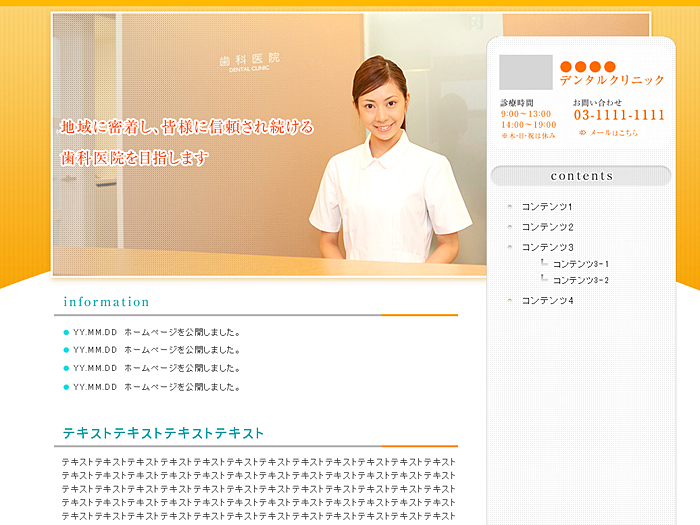Click the first YY.MM.DD news entry
The image size is (700, 525).
pyautogui.click(x=157, y=332)
